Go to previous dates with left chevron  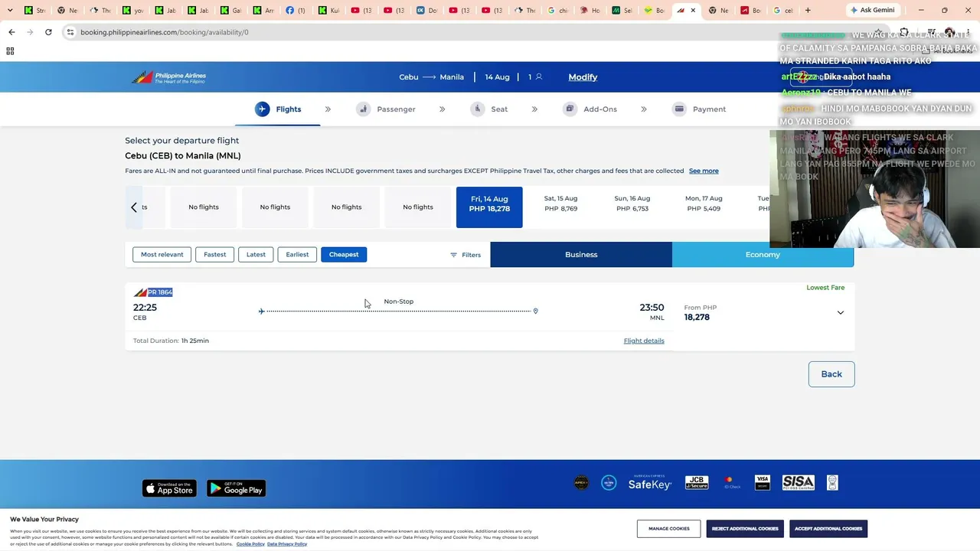[134, 207]
